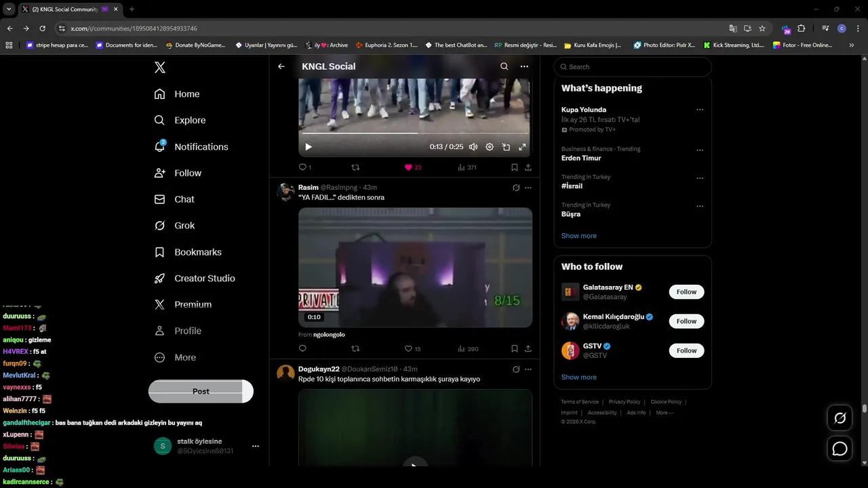Open the ngolongolo source link

[x=329, y=335]
